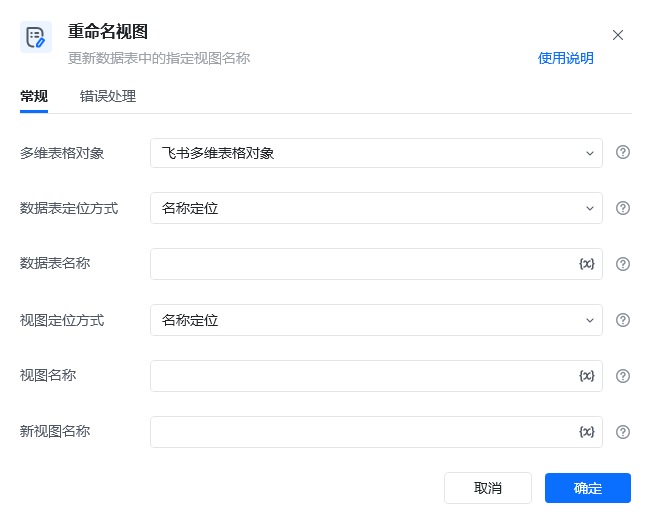The image size is (651, 522).
Task: Open the 使用说明 link
Action: coord(565,58)
